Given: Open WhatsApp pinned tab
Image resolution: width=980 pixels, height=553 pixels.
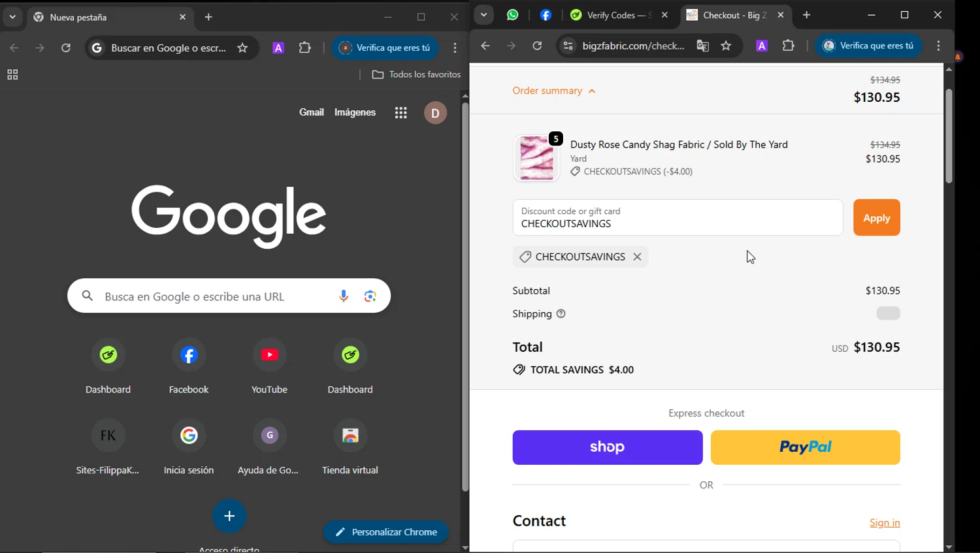Looking at the screenshot, I should 513,15.
